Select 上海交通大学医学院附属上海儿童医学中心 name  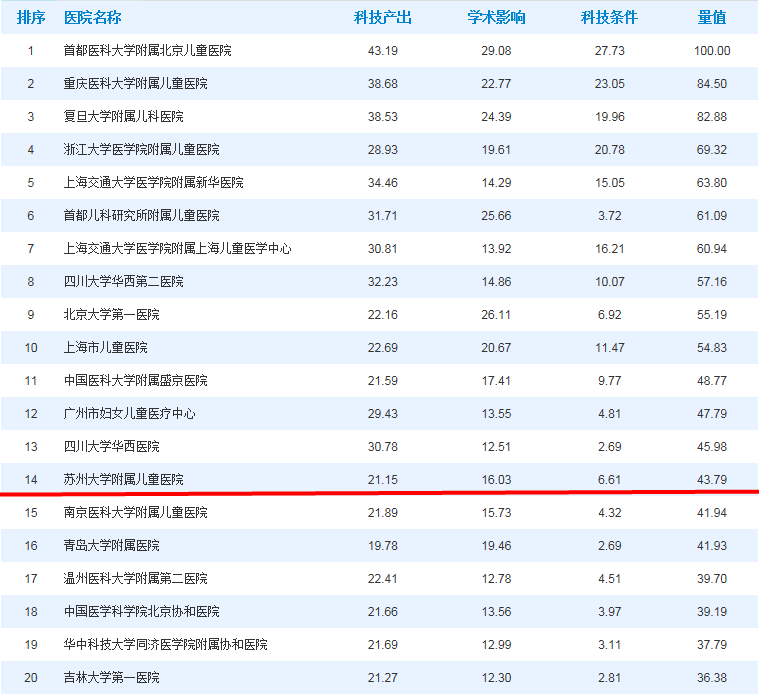(178, 248)
